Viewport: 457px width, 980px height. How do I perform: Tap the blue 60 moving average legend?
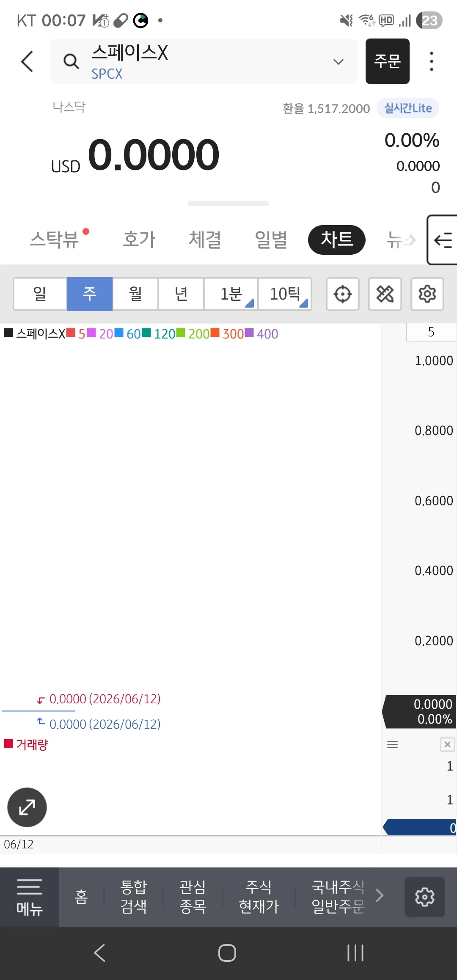127,333
